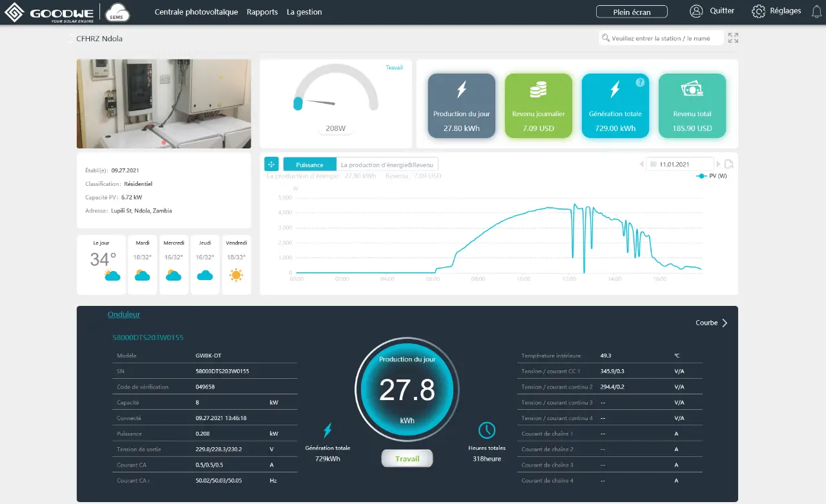
Task: Toggle the PV (W) chart legend
Action: pyautogui.click(x=712, y=176)
